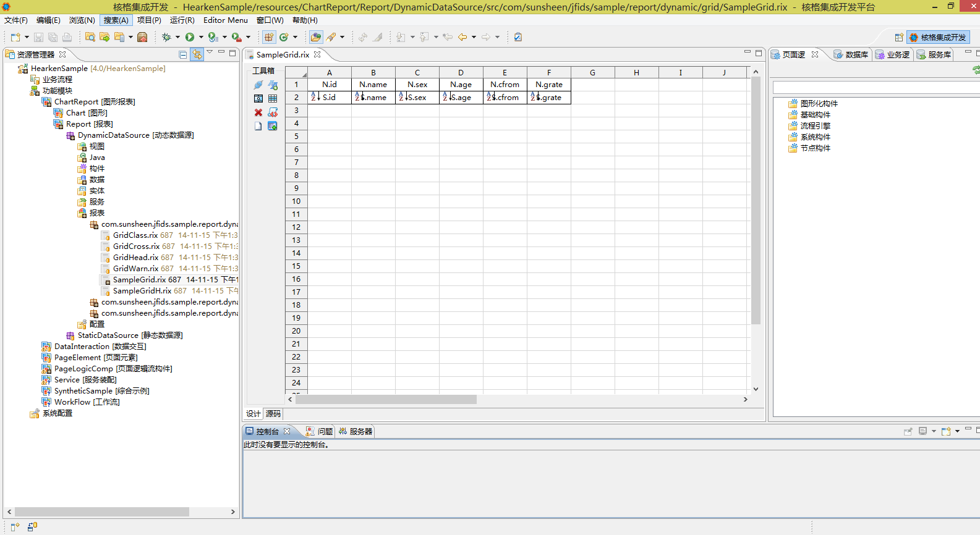The image size is (980, 535).
Task: Select SampleGridH.rix file
Action: [x=142, y=291]
